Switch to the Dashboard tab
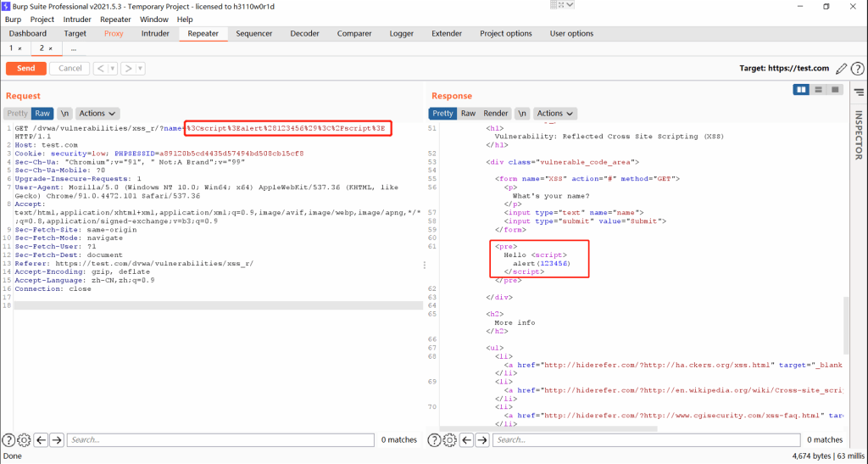The width and height of the screenshot is (868, 464). coord(28,34)
